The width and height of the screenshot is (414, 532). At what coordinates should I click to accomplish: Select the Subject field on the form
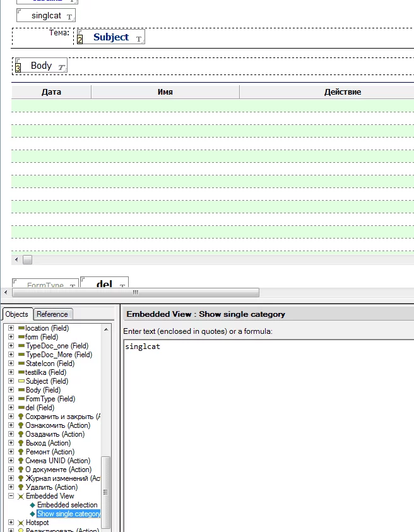(x=111, y=37)
